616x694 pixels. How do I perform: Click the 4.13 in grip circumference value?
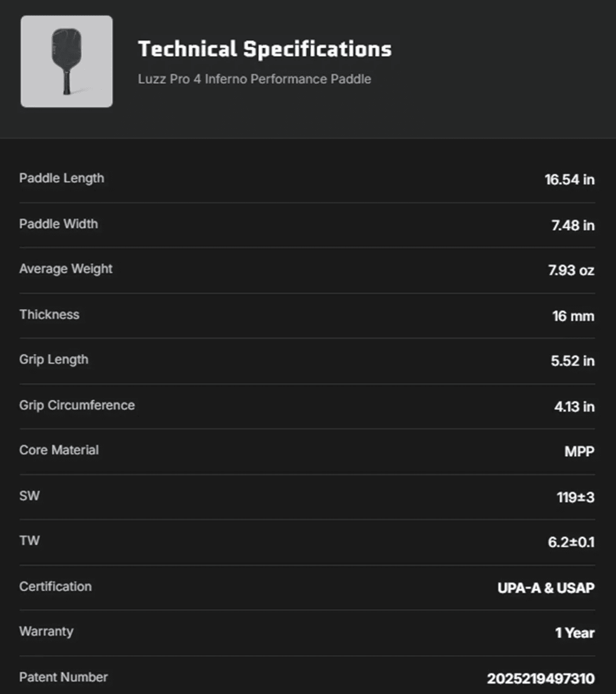point(574,407)
